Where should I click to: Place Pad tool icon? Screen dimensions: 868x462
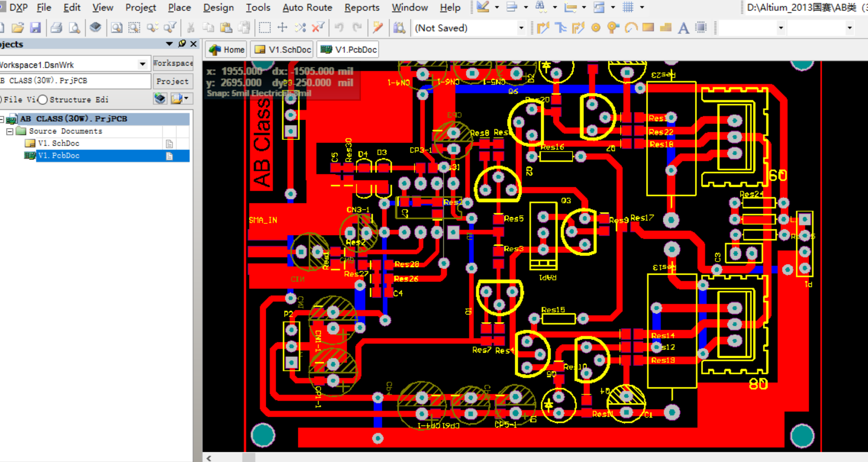pos(596,27)
